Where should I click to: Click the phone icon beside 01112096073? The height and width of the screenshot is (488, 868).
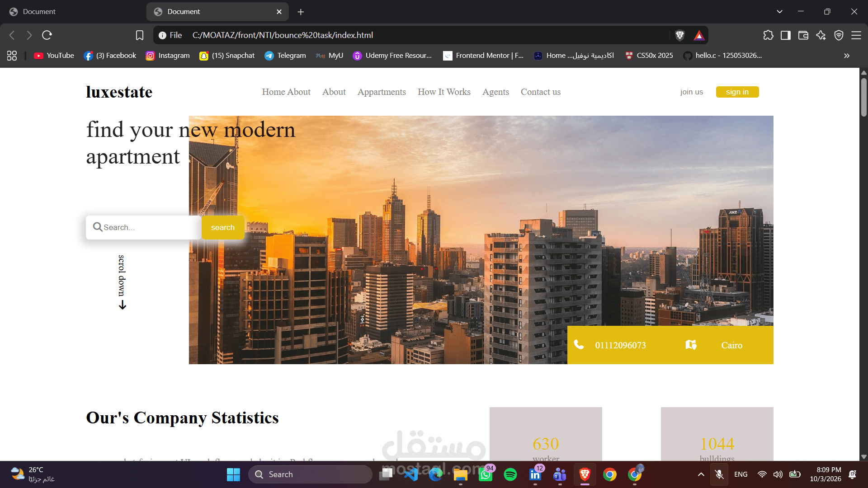(x=579, y=345)
